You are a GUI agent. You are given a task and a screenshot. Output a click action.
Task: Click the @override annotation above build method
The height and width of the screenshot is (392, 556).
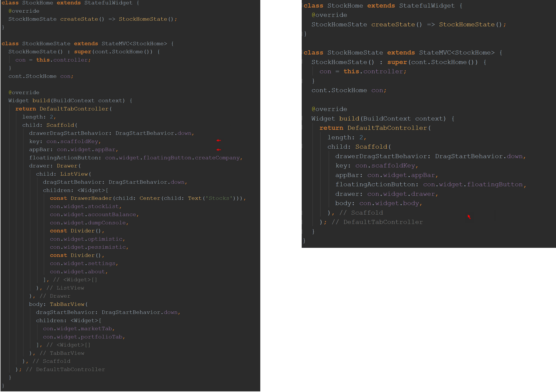pyautogui.click(x=23, y=92)
